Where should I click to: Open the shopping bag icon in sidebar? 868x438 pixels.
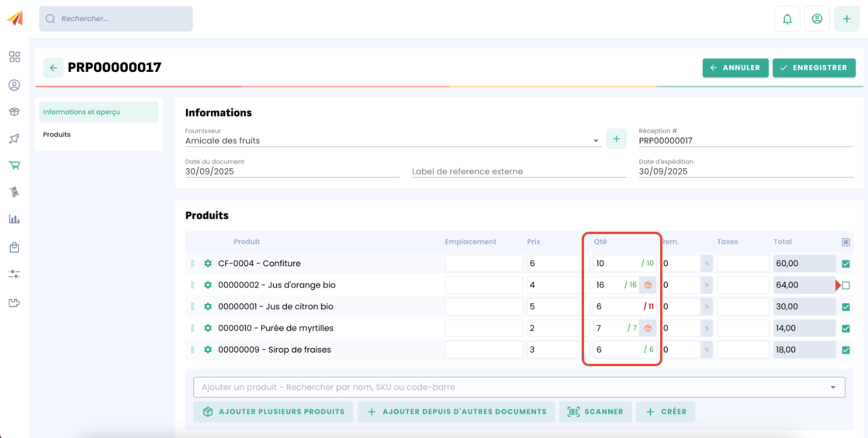pyautogui.click(x=14, y=247)
